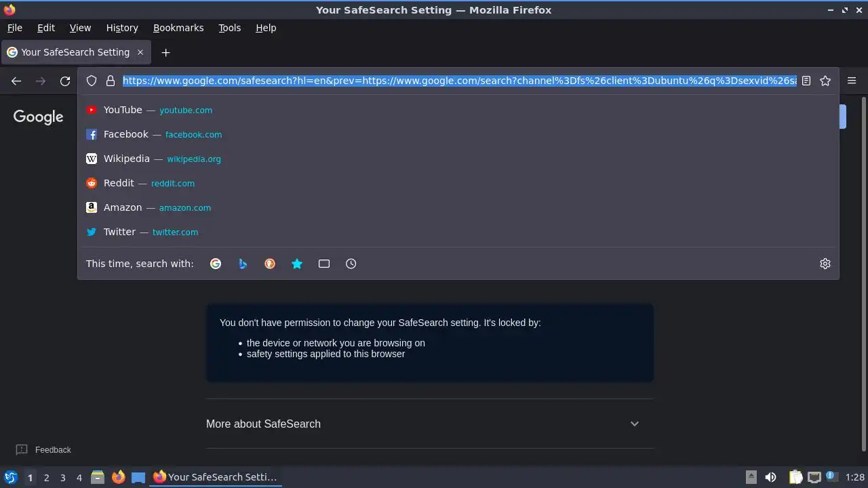Click the forward navigation arrow
Image resolution: width=868 pixels, height=488 pixels.
pos(41,81)
